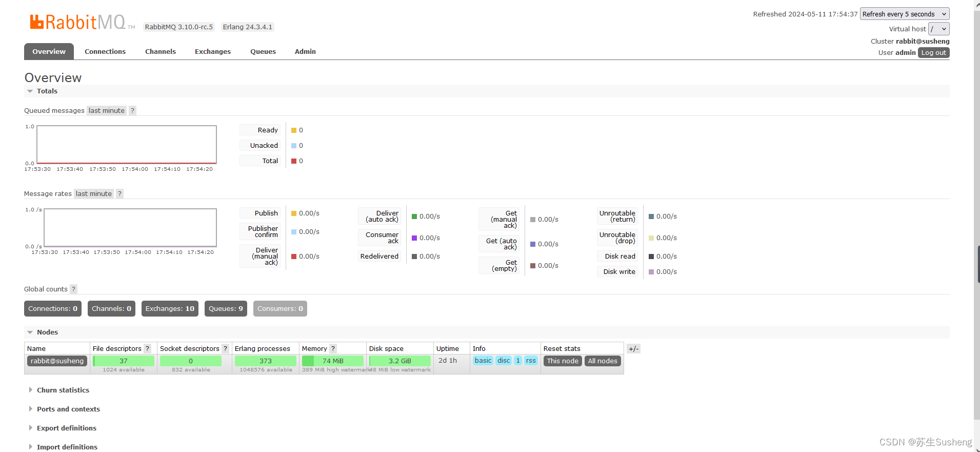Open help for Message rates
This screenshot has height=452, width=980.
(x=119, y=193)
